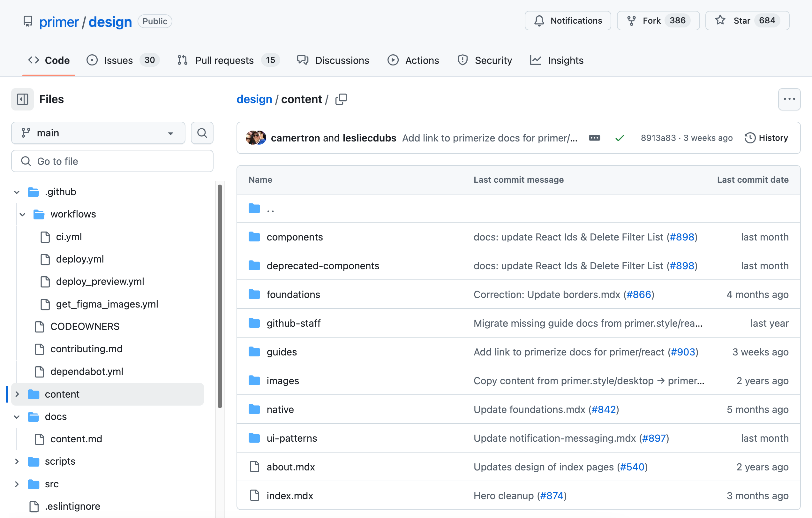The image size is (812, 518).
Task: Open the main branch dropdown
Action: (x=98, y=133)
